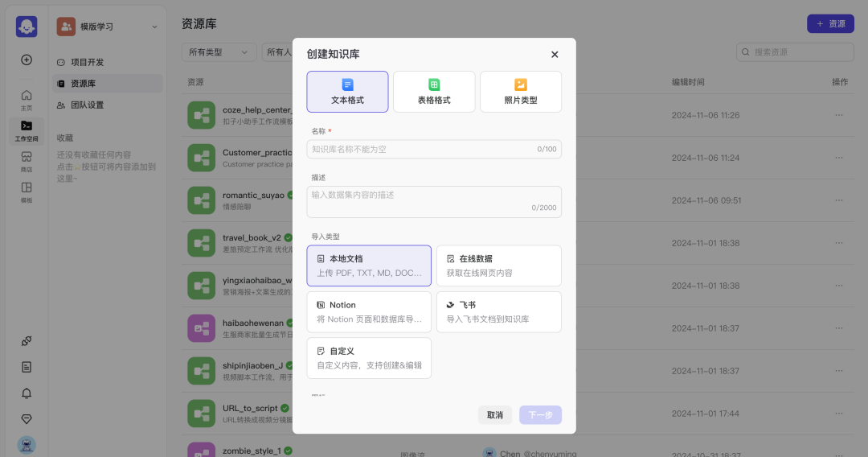This screenshot has width=868, height=457.
Task: Open the 所有人 filter dropdown
Action: pos(278,52)
